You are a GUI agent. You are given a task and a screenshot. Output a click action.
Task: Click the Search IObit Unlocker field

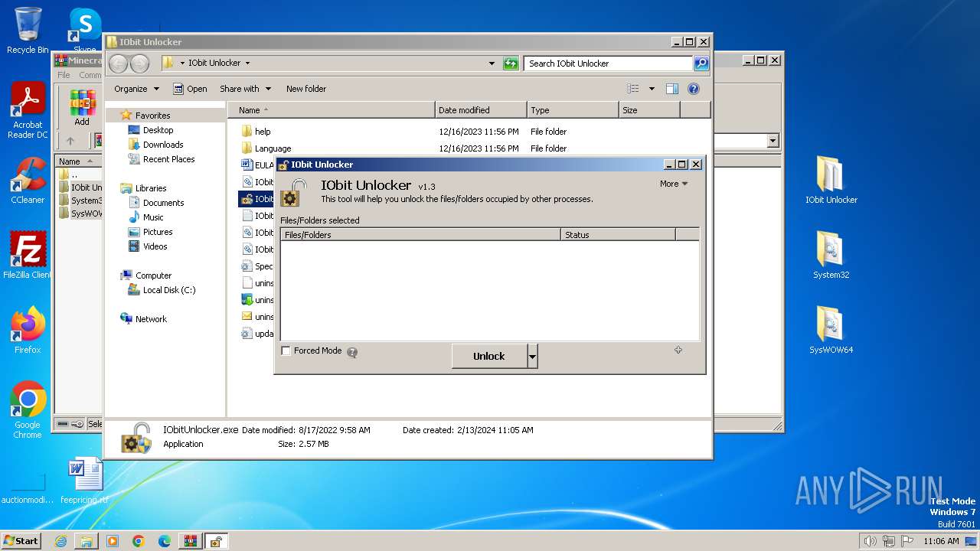(608, 64)
